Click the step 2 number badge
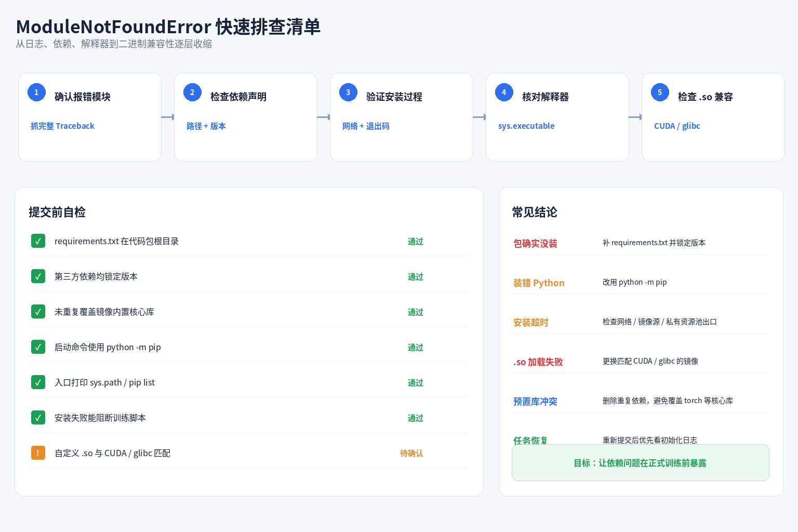 point(192,92)
